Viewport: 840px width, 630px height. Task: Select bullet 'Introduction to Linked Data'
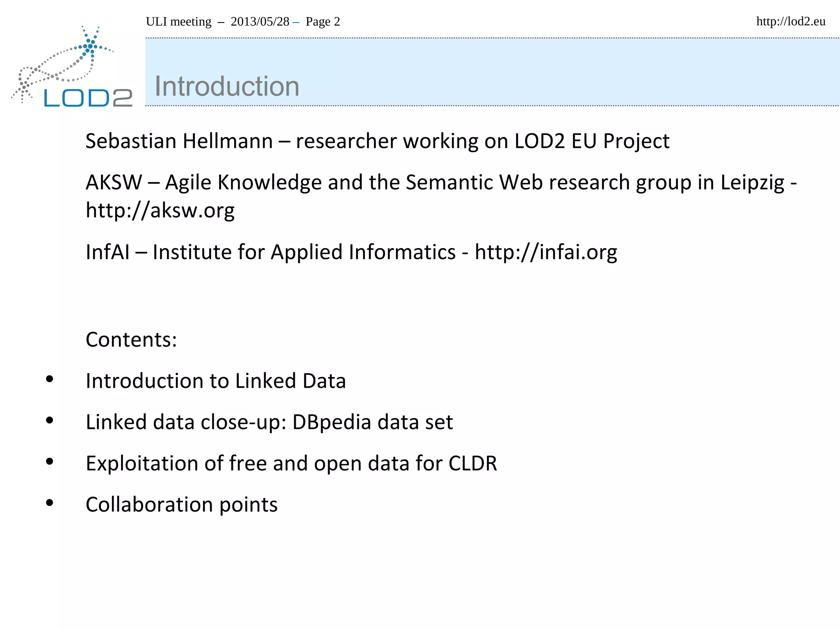(x=216, y=381)
